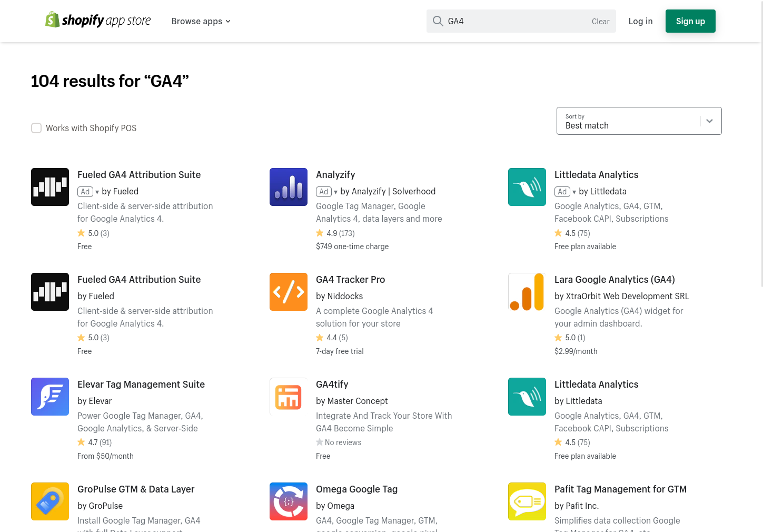
Task: Click "by Master Concept" text
Action: pos(352,401)
